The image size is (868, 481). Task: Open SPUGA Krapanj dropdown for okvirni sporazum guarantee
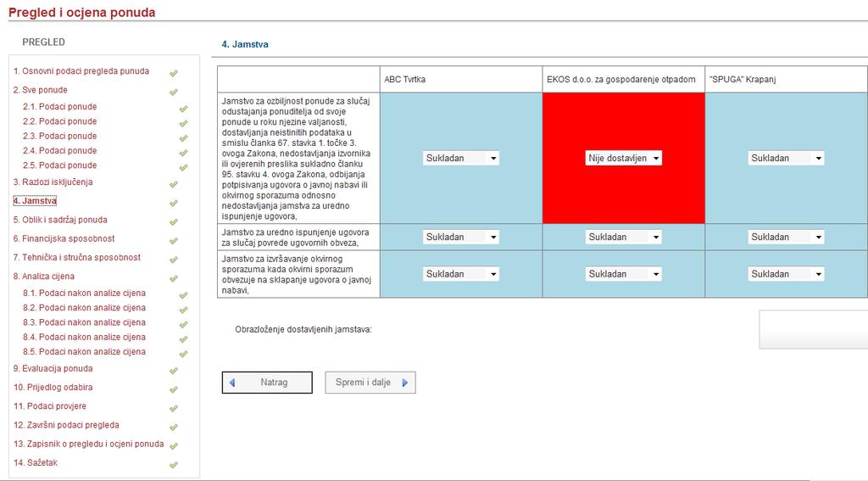(x=786, y=274)
